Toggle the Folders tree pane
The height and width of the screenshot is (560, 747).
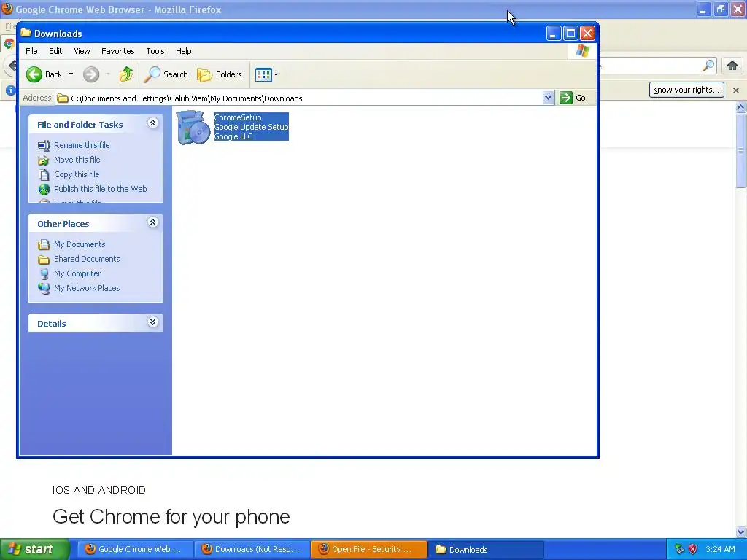point(220,74)
